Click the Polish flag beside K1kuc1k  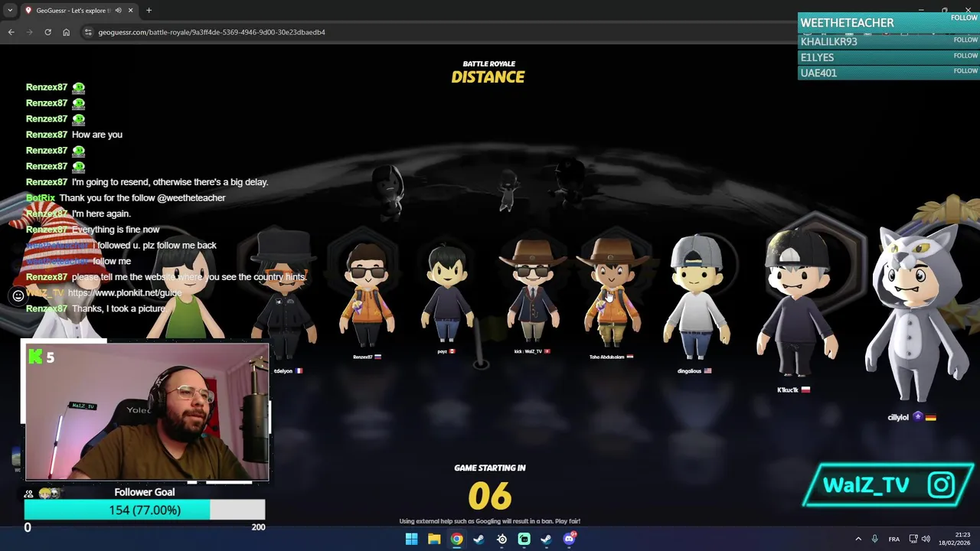tap(805, 390)
